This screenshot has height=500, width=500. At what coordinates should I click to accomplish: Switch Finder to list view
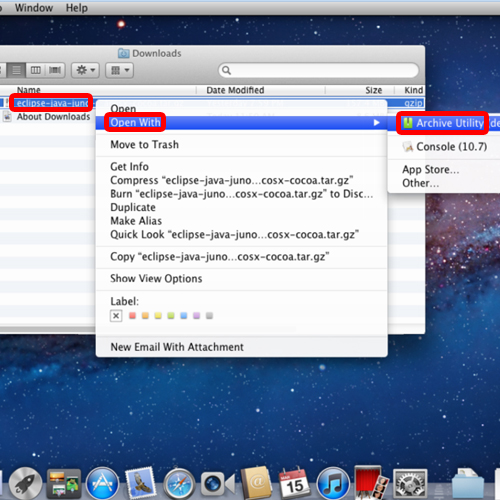[16, 70]
